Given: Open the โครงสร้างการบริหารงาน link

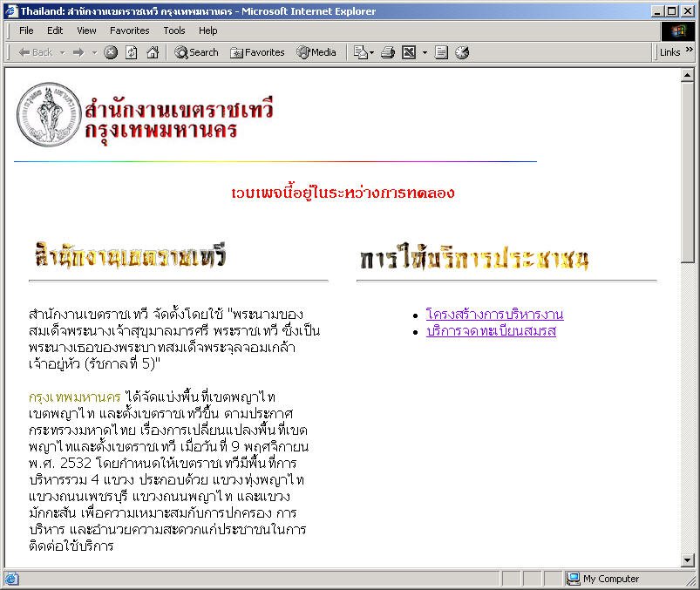Looking at the screenshot, I should point(494,314).
